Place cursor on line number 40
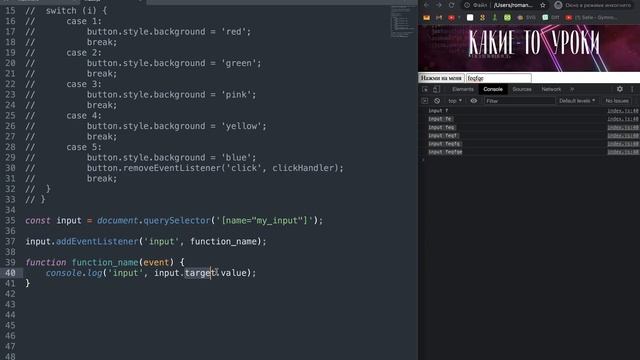The image size is (640, 360). 10,273
